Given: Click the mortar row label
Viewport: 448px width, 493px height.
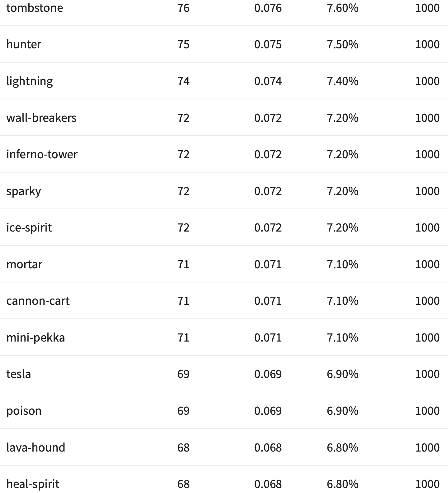Looking at the screenshot, I should tap(24, 264).
